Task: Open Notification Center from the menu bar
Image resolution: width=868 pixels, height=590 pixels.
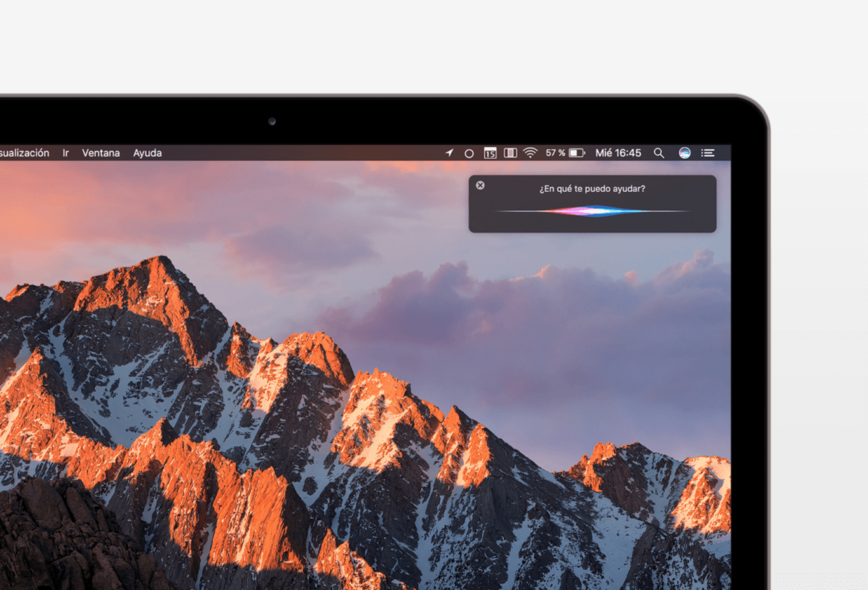Action: pyautogui.click(x=707, y=152)
